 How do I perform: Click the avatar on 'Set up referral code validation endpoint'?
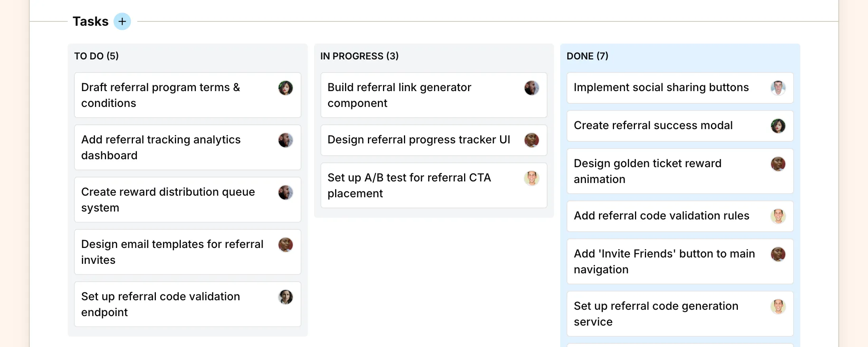(286, 297)
